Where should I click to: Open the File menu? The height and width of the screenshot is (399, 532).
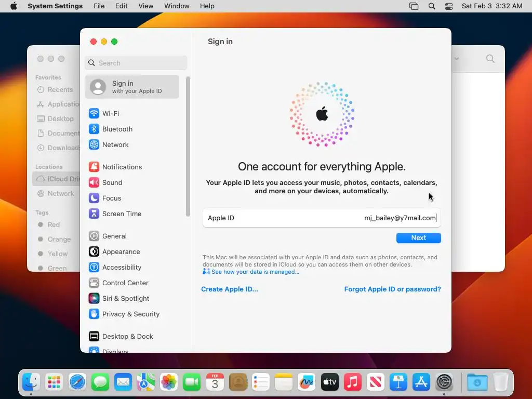[x=99, y=6]
